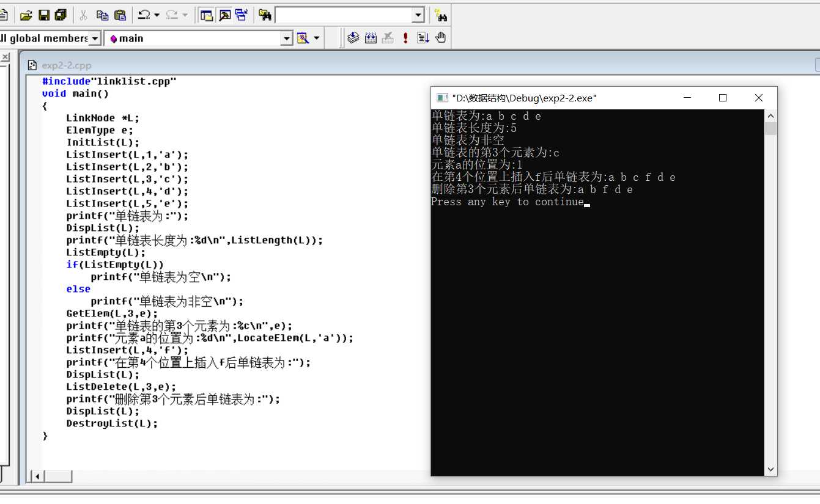Click the else keyword line in code

click(x=78, y=289)
